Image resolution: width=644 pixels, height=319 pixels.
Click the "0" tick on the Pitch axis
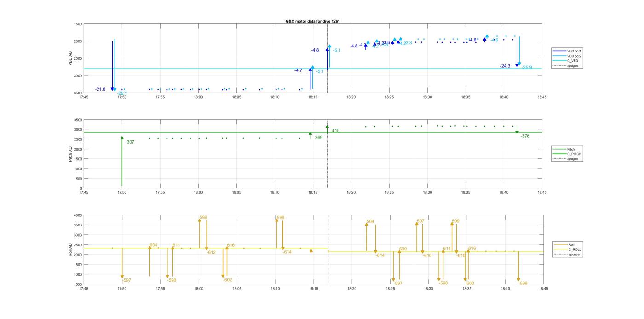click(x=81, y=188)
